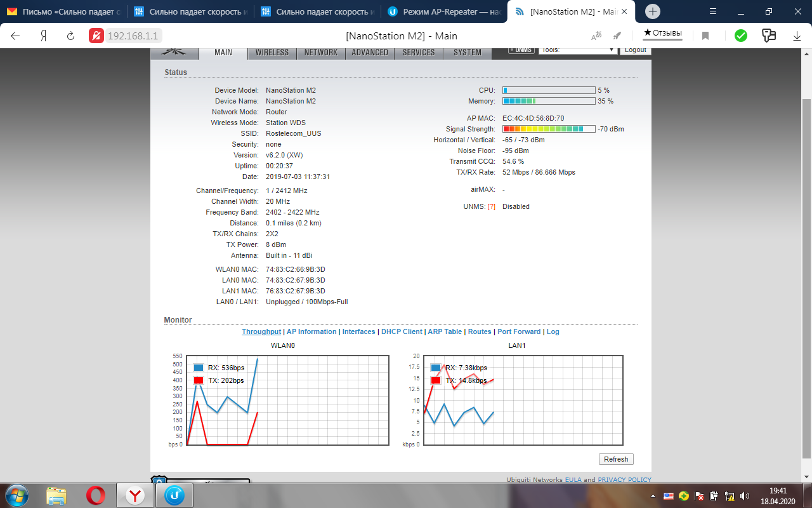The height and width of the screenshot is (508, 812).
Task: Click the volume speaker tray icon
Action: (745, 495)
